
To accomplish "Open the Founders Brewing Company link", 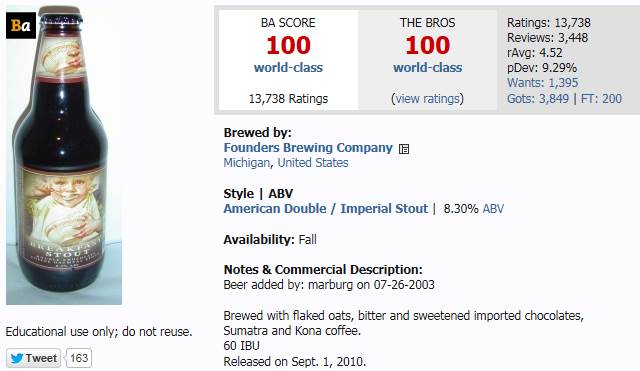I will (308, 148).
